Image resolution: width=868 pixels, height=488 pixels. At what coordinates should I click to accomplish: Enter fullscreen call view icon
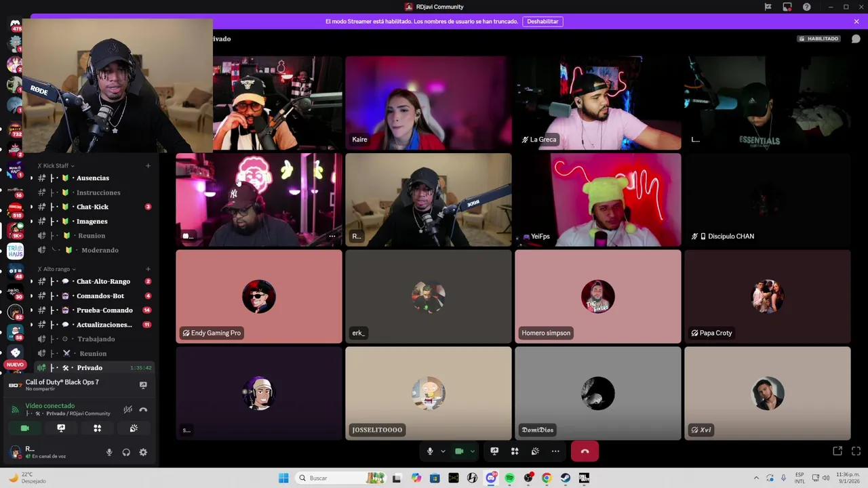[x=856, y=451]
